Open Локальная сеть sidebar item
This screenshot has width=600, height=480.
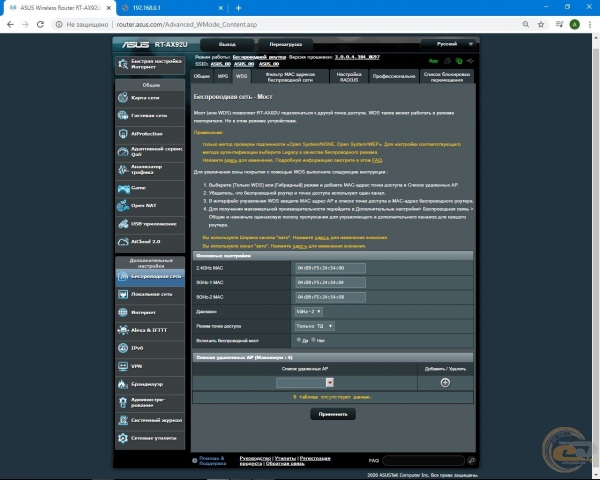(150, 294)
